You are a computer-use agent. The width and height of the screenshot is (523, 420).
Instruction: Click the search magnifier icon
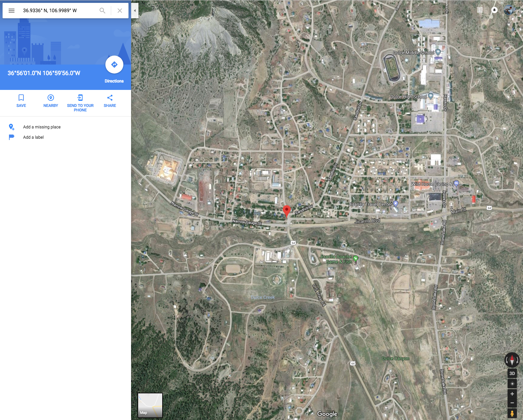click(x=102, y=11)
